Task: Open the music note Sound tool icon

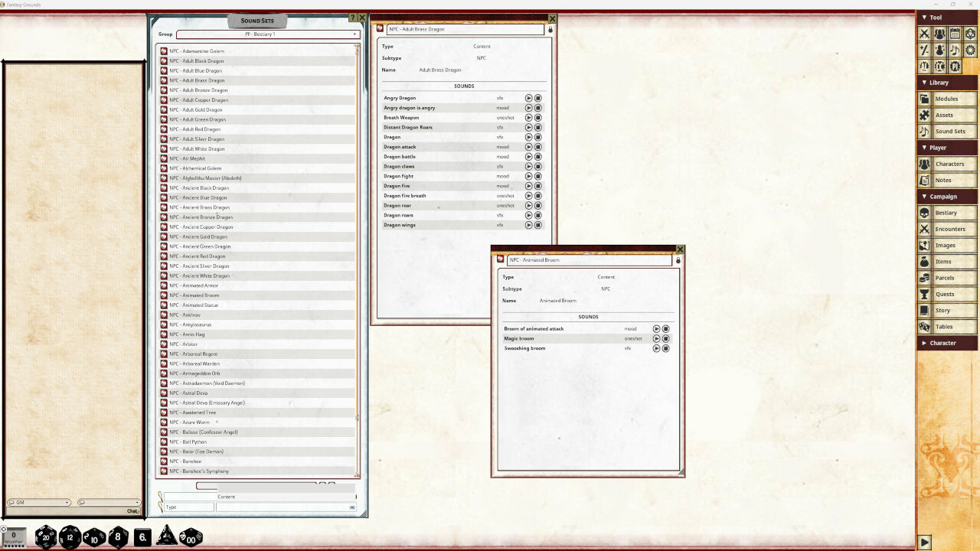Action: [956, 49]
